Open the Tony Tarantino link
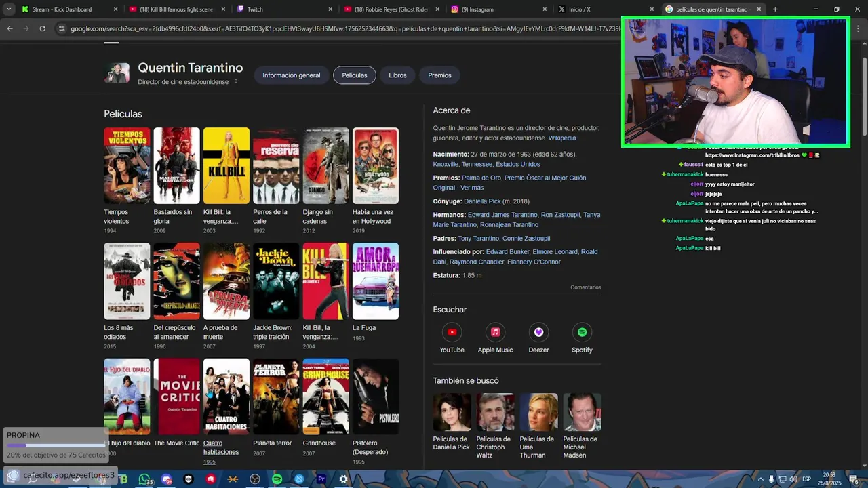This screenshot has width=868, height=488. 478,239
